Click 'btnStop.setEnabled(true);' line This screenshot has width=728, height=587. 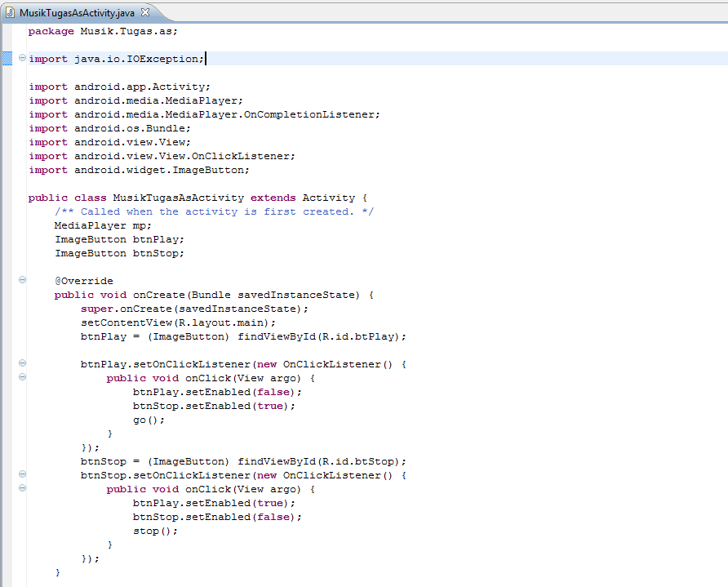click(x=214, y=407)
